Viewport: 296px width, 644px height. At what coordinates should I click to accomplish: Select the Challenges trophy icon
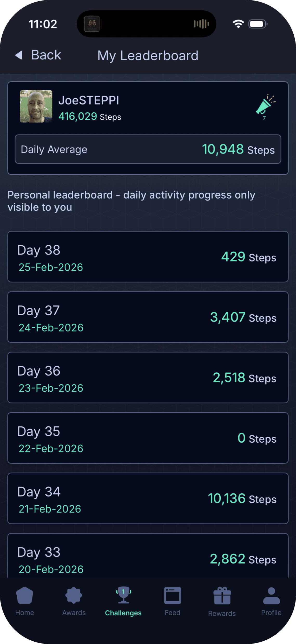pos(123,595)
